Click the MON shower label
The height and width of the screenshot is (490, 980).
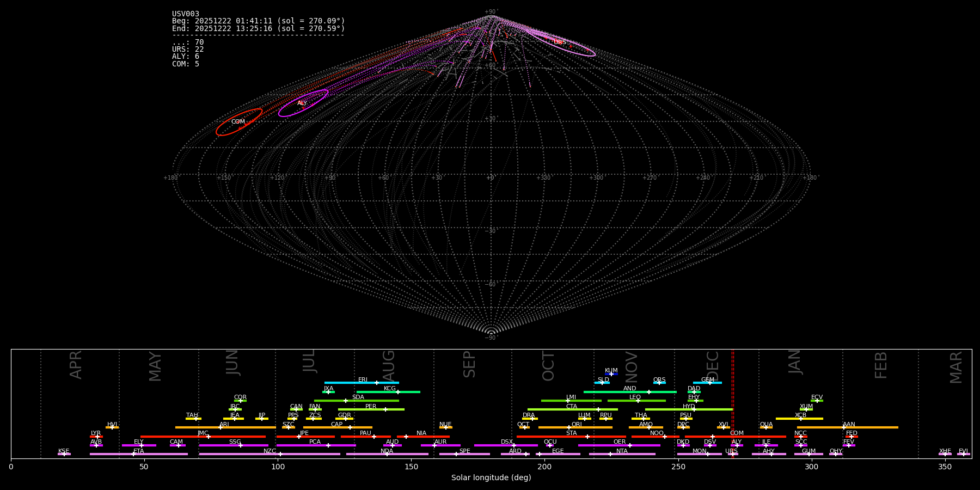(x=700, y=451)
